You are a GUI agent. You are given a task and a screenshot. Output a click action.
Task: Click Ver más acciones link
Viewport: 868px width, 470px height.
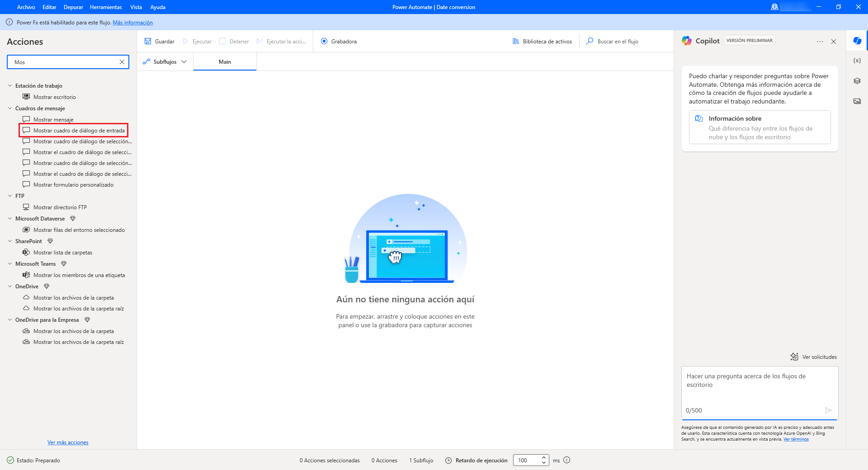[x=68, y=442]
